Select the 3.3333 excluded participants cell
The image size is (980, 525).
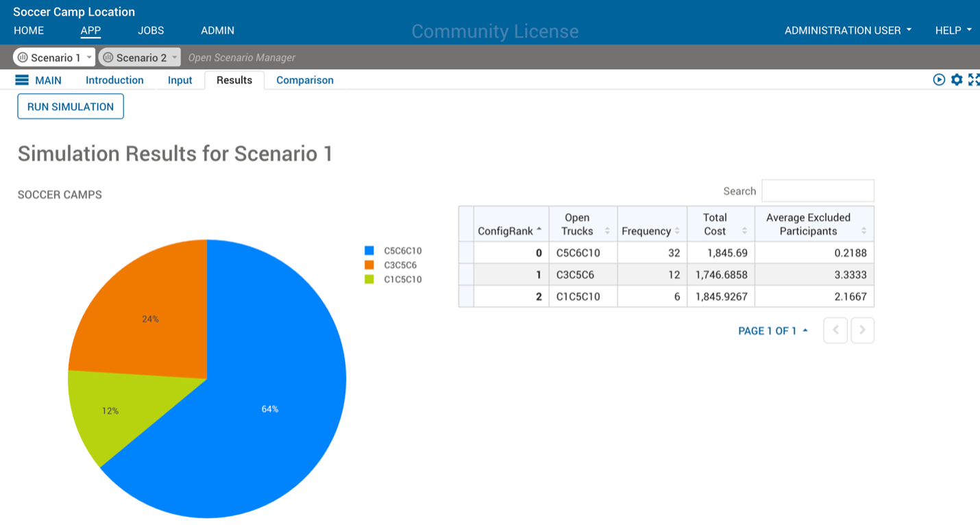pyautogui.click(x=814, y=275)
